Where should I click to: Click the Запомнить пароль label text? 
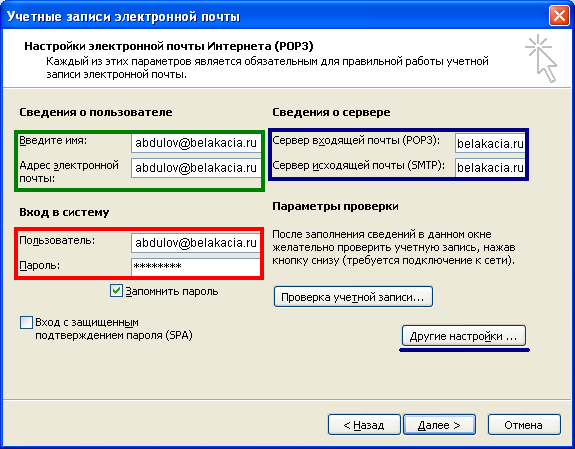[x=172, y=291]
